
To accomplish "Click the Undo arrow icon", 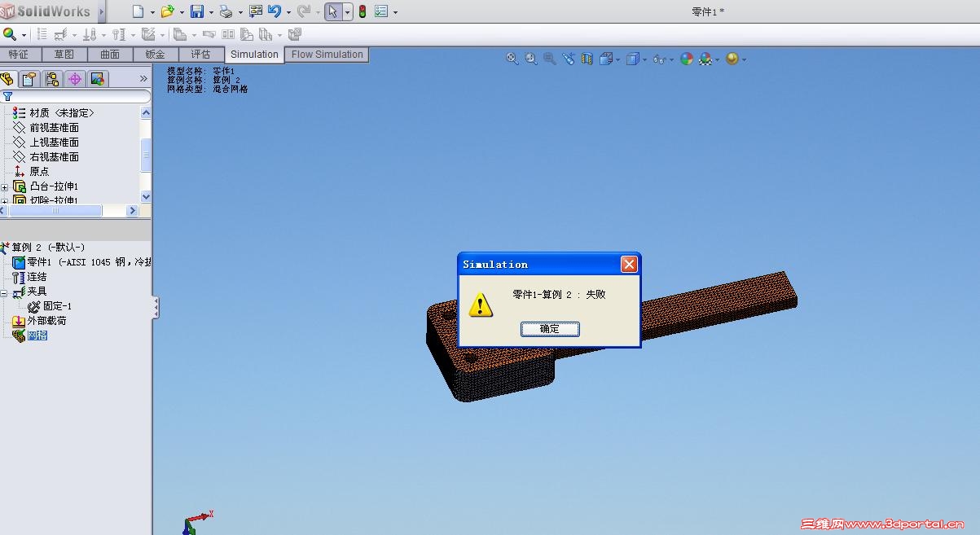I will click(x=275, y=11).
